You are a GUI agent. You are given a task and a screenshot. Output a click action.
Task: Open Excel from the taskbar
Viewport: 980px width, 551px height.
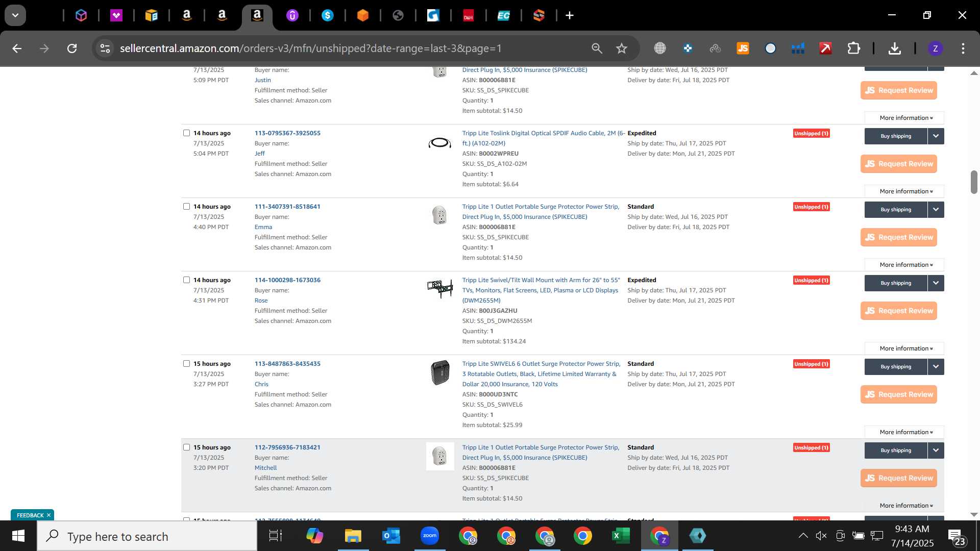click(621, 536)
